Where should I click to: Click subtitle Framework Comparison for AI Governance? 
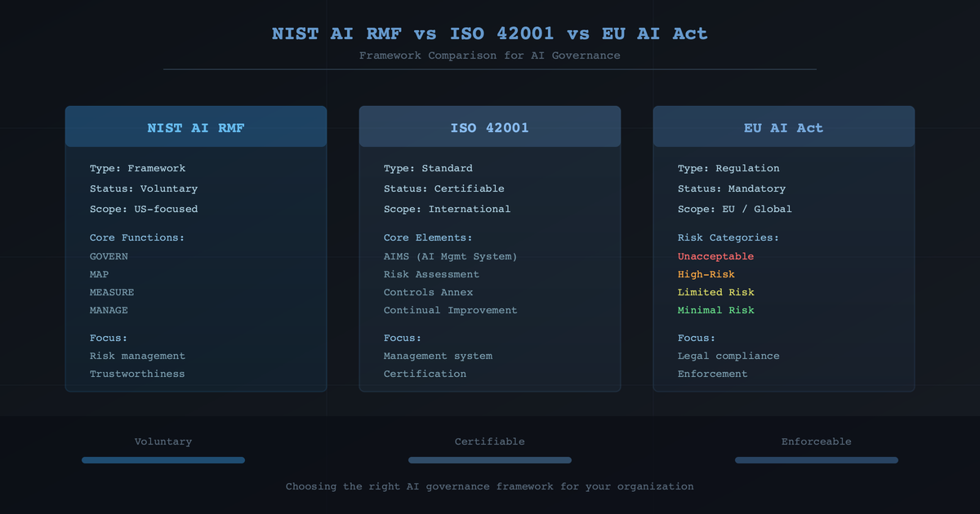pos(490,55)
